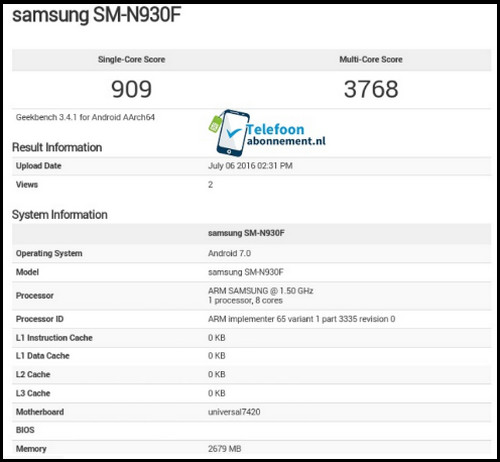Select the 'Multi-Core Score' header
This screenshot has width=500, height=462.
pos(371,59)
